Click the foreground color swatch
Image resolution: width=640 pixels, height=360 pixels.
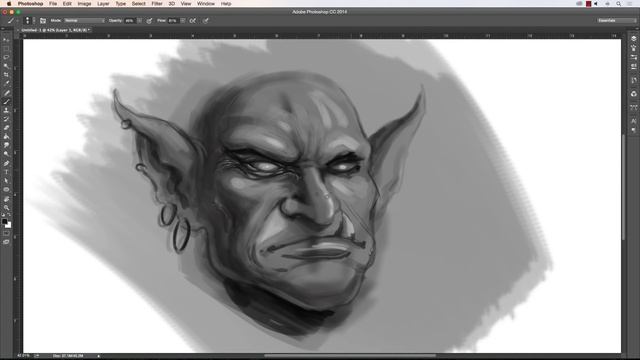pos(4,222)
